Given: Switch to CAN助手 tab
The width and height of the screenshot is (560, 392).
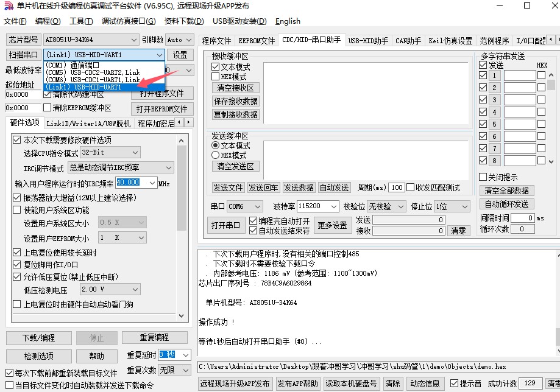Looking at the screenshot, I should 408,41.
